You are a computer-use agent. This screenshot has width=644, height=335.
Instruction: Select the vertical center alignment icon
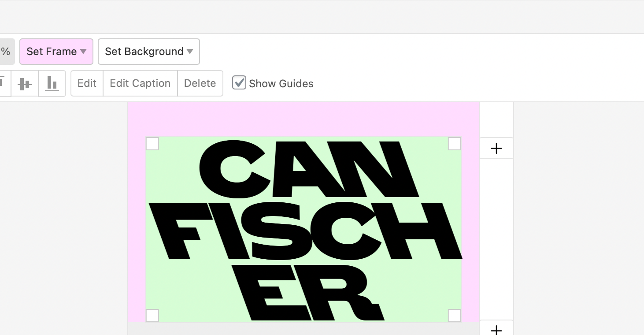[24, 83]
